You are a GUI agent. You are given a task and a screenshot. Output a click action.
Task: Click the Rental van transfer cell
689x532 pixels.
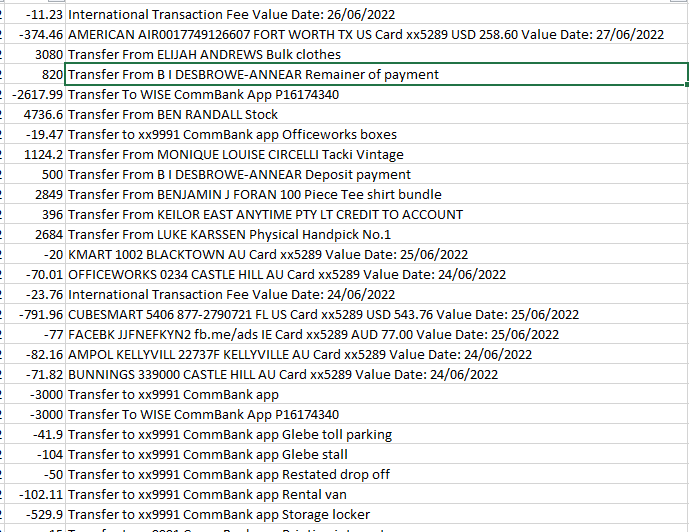377,494
